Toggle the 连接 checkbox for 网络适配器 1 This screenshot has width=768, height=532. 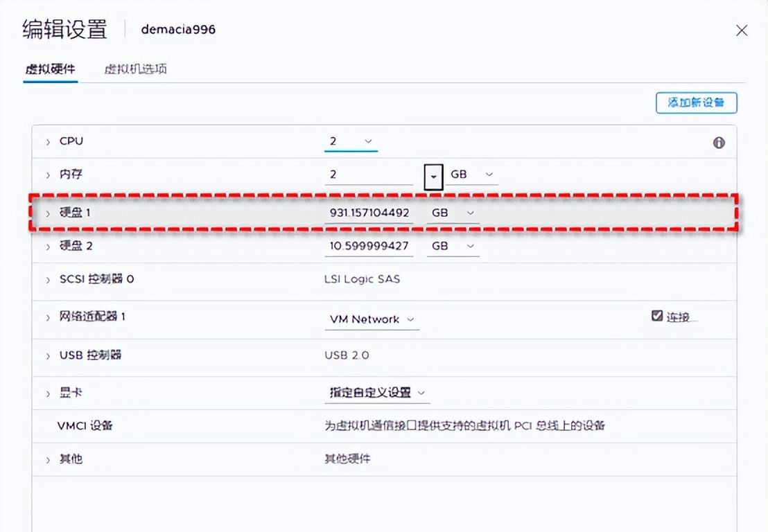656,315
